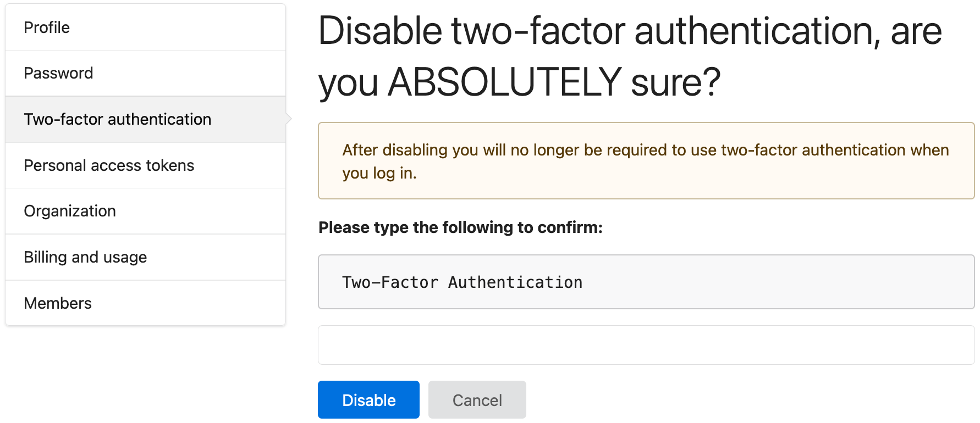
Task: Open Personal access tokens section
Action: pos(109,165)
